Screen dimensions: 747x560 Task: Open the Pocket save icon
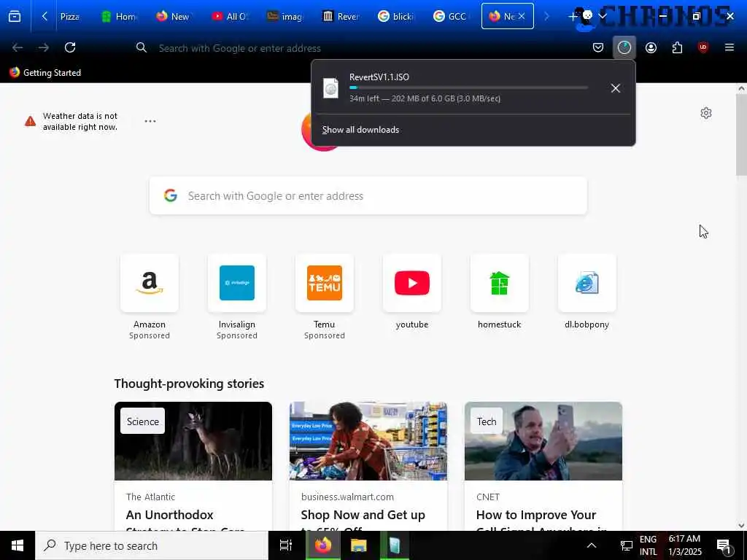pyautogui.click(x=598, y=47)
